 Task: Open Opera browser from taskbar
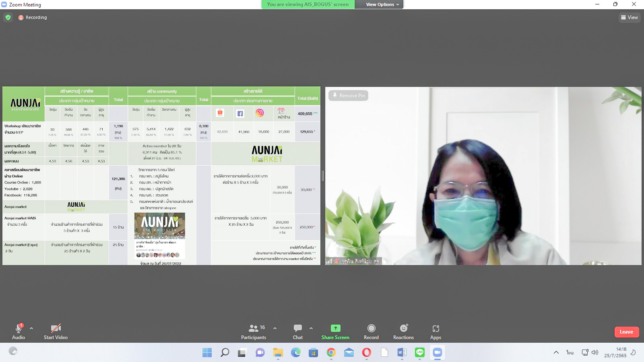point(367,353)
